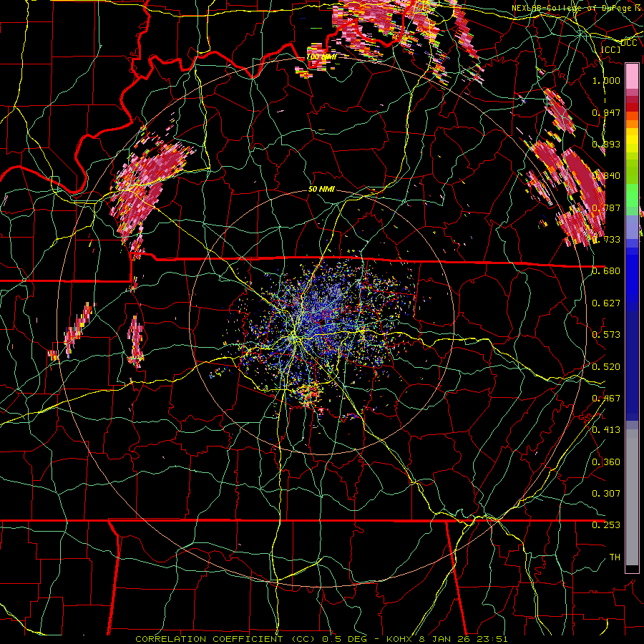Click the 0.627 scale label
This screenshot has height=644, width=644.
(606, 303)
